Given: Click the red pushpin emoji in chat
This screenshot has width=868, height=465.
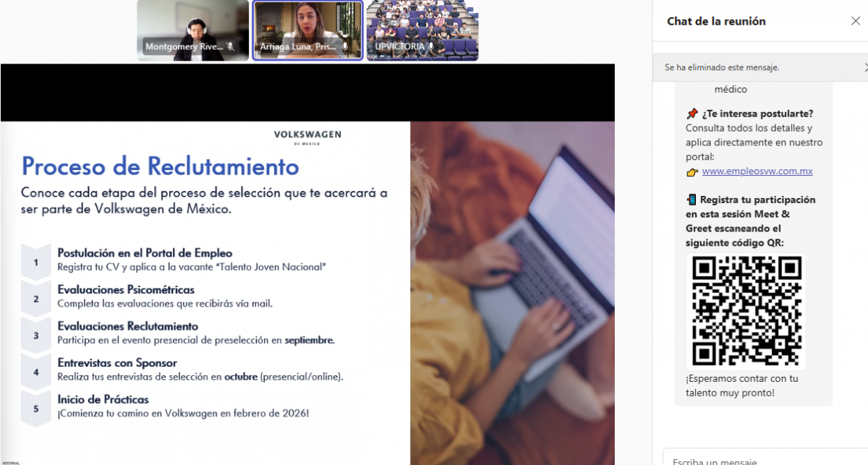Looking at the screenshot, I should coord(692,114).
